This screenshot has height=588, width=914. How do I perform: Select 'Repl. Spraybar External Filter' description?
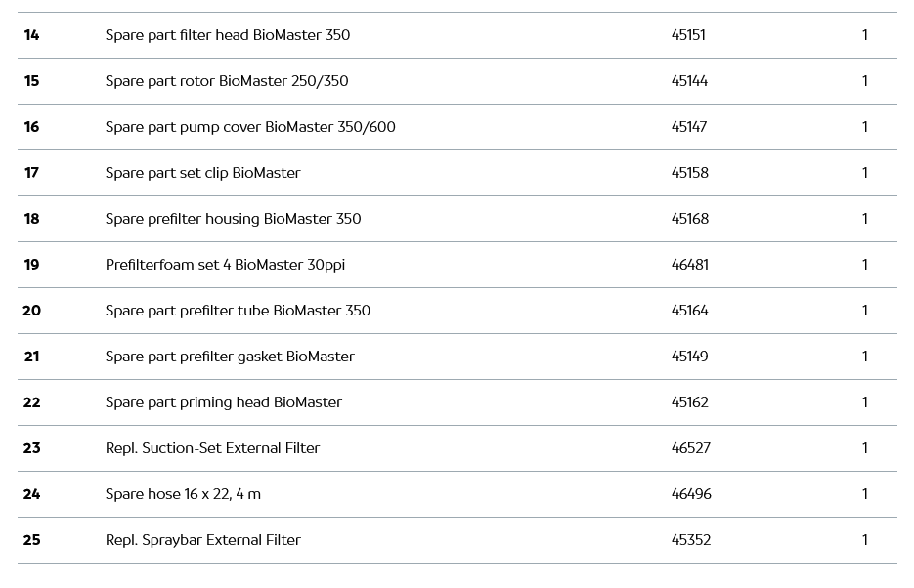(202, 540)
